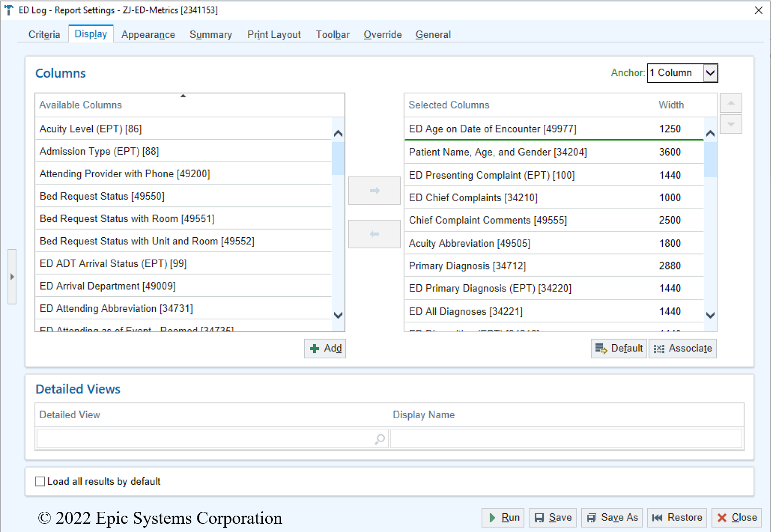The height and width of the screenshot is (532, 771).
Task: Click the magnifier in Detailed View field
Action: point(379,439)
